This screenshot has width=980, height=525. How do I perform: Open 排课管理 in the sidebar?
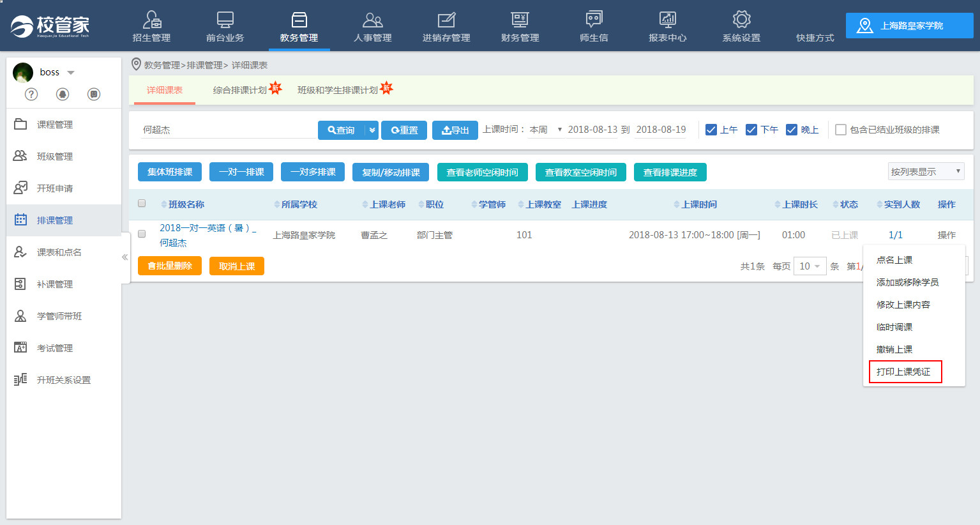55,220
